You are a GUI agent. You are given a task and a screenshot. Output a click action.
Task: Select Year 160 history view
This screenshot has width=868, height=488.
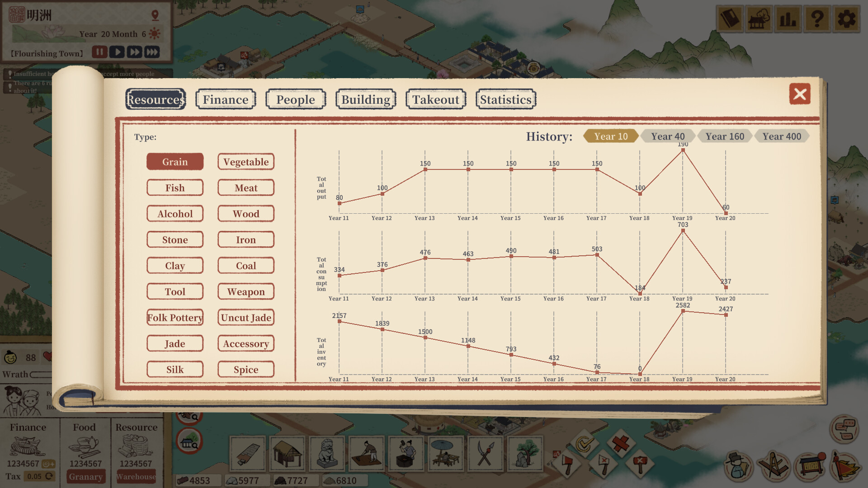coord(724,136)
